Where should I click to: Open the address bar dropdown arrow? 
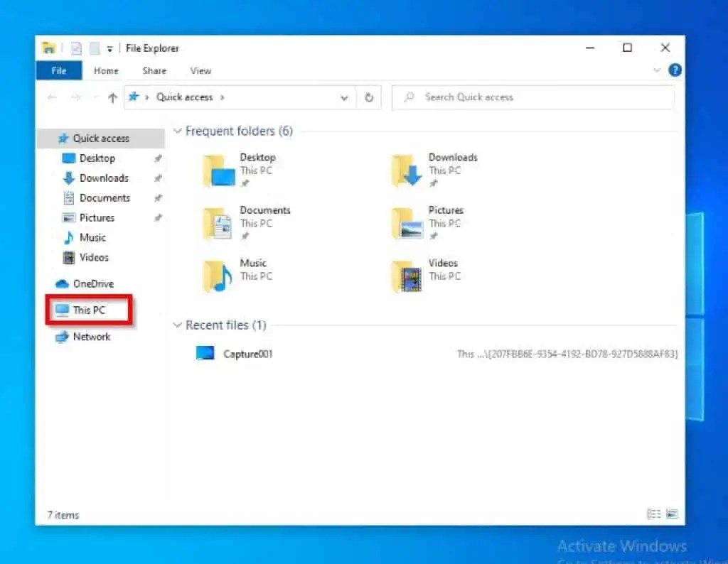[x=344, y=97]
